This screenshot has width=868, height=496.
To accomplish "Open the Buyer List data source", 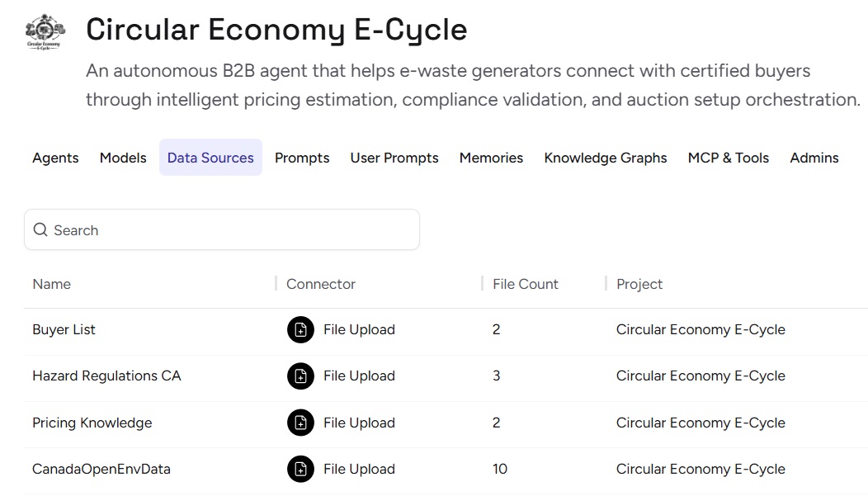I will pyautogui.click(x=64, y=329).
